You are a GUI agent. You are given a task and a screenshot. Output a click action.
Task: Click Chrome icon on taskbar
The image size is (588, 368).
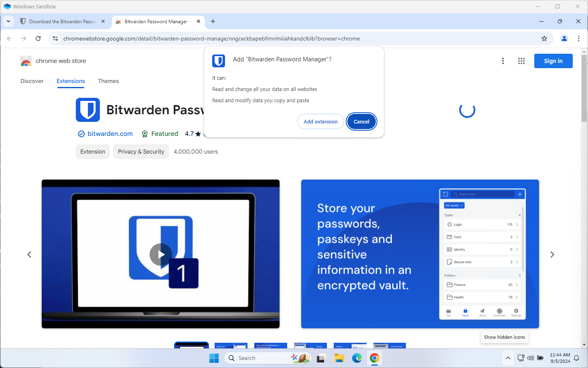coord(375,358)
